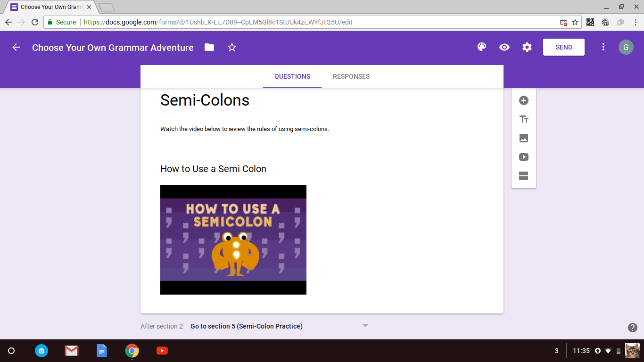
Task: Go back using the white arrow in Forms header
Action: pyautogui.click(x=16, y=47)
